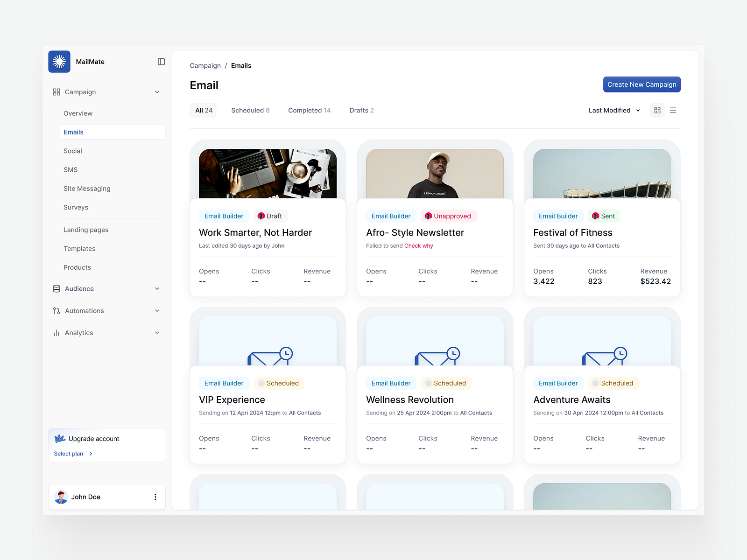This screenshot has width=747, height=560.
Task: Open Afro- Style Newsletter thumbnail image
Action: click(x=435, y=174)
